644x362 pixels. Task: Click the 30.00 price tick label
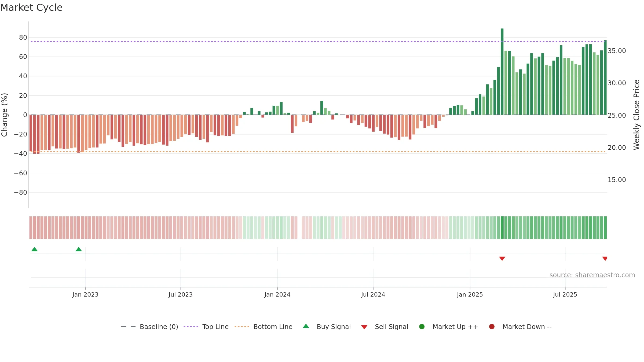pos(617,83)
